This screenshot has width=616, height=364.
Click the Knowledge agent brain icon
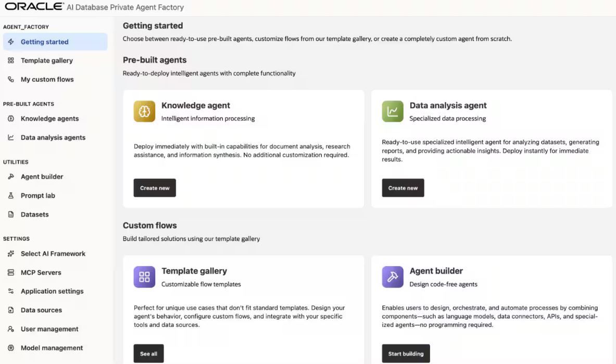tap(144, 111)
